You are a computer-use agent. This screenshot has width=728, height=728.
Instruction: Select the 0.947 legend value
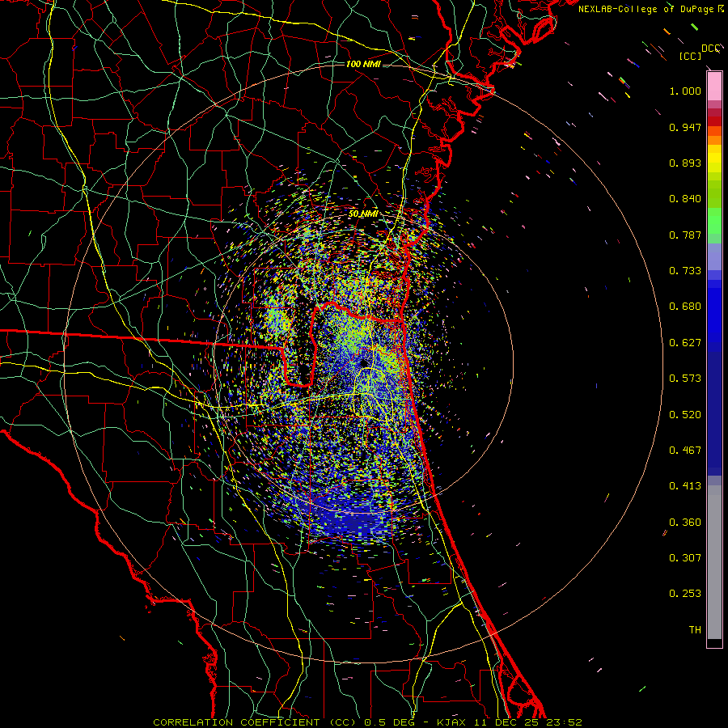tap(685, 127)
